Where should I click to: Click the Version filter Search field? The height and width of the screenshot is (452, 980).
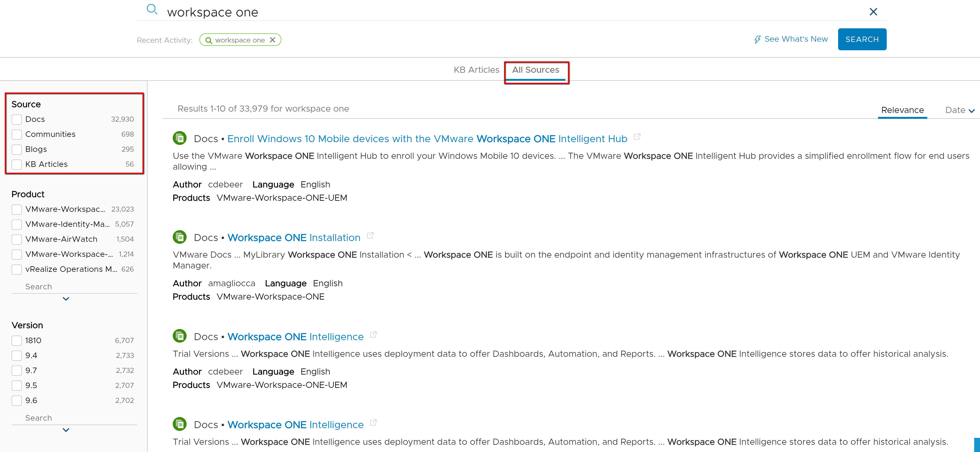point(74,418)
